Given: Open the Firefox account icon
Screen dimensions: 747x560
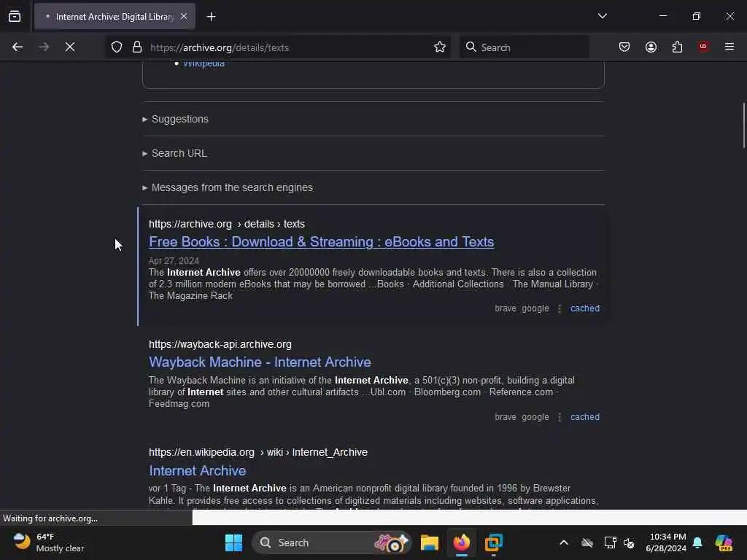Looking at the screenshot, I should point(651,47).
